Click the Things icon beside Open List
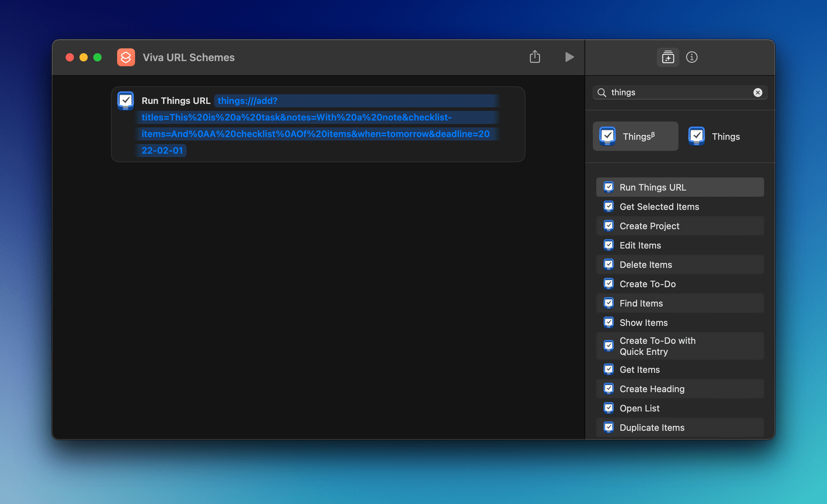This screenshot has height=504, width=827. pyautogui.click(x=609, y=408)
